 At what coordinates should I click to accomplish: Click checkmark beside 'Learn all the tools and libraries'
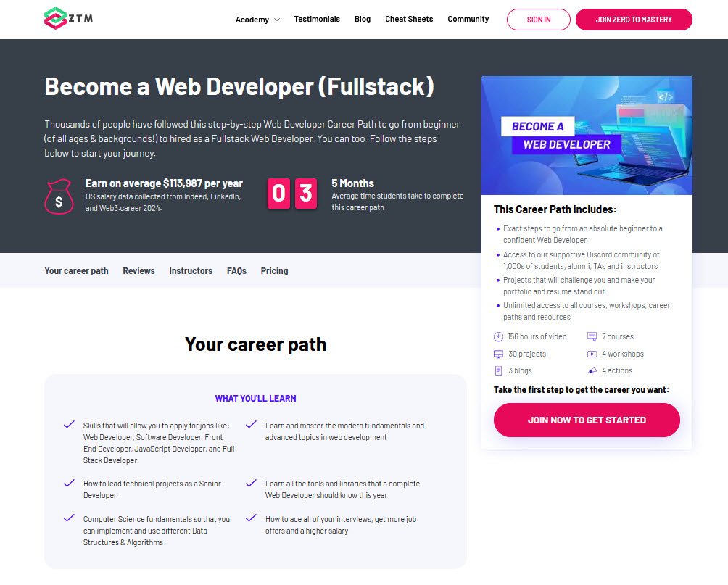click(x=251, y=483)
